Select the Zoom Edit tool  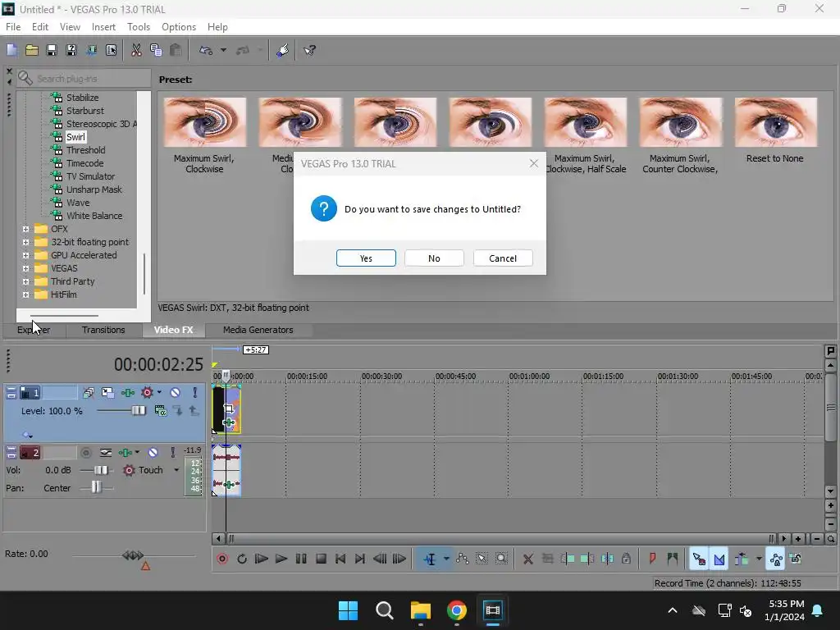pos(501,559)
